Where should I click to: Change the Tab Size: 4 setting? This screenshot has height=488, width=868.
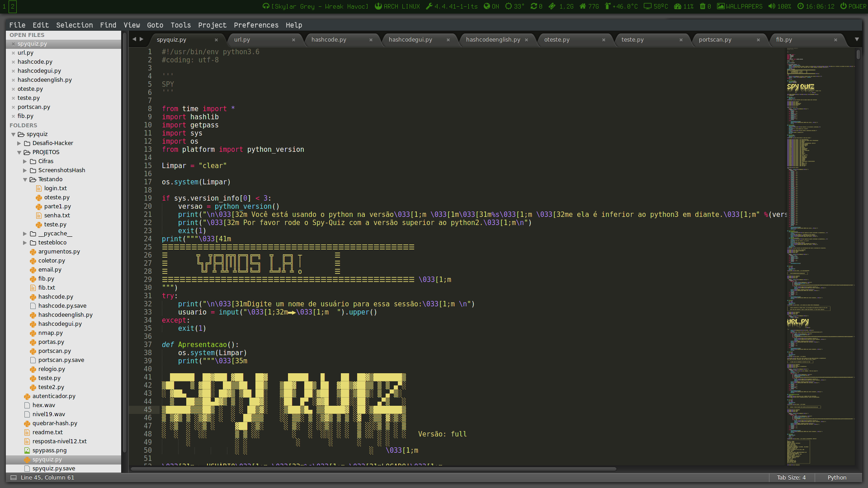[791, 478]
